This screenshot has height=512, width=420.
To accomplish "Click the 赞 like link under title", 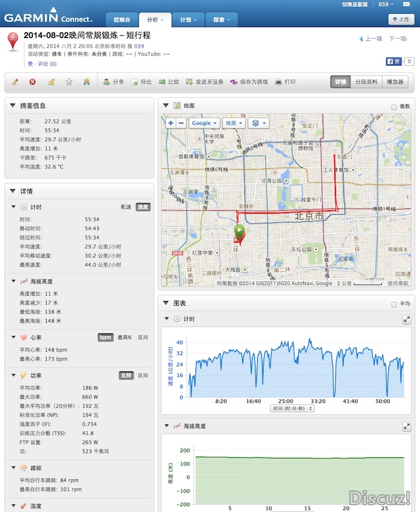I will 30,64.
